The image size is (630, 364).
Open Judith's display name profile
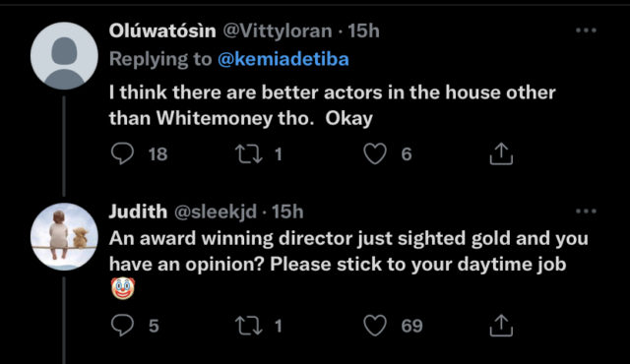click(x=138, y=212)
